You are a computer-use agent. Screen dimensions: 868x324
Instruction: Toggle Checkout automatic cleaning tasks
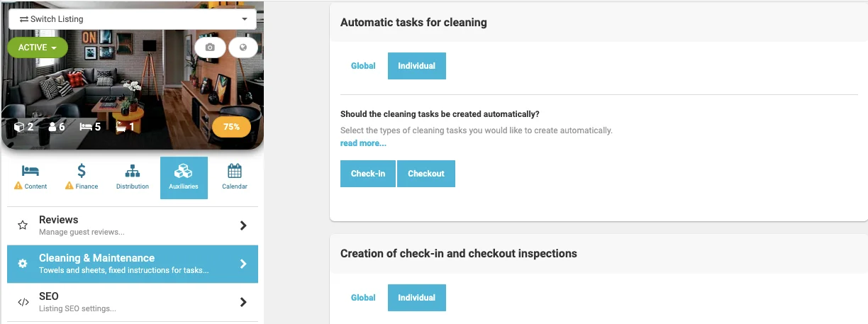tap(426, 174)
